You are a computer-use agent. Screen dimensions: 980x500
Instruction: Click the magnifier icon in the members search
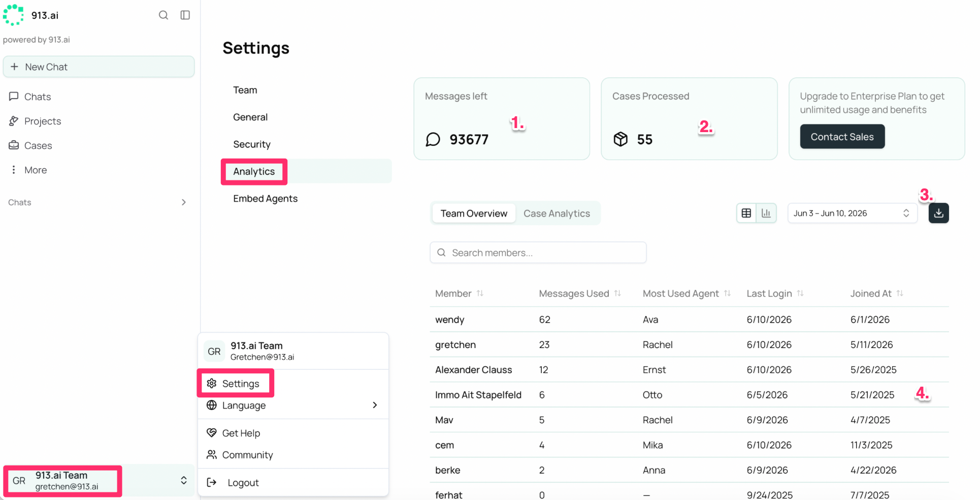point(441,253)
